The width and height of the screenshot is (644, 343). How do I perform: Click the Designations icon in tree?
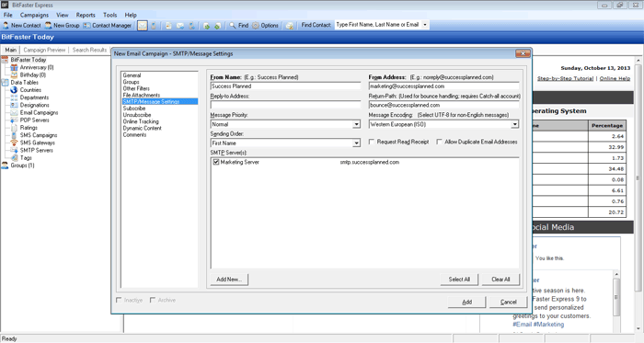click(x=14, y=105)
